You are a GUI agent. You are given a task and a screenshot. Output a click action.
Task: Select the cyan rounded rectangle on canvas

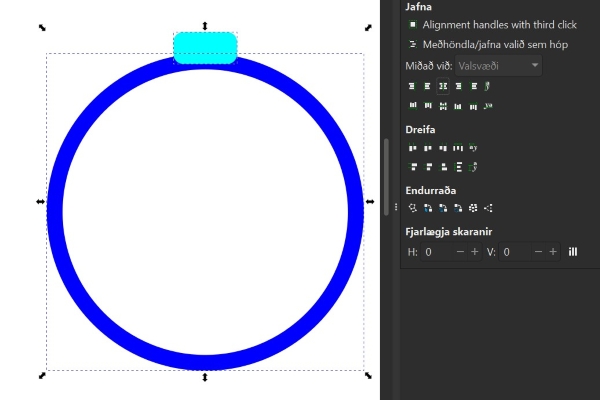click(205, 46)
